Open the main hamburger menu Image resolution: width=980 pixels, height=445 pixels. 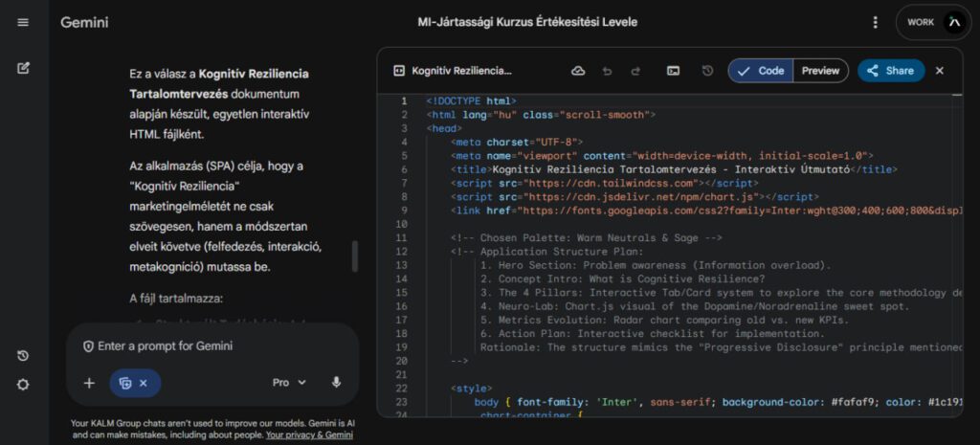pyautogui.click(x=23, y=22)
